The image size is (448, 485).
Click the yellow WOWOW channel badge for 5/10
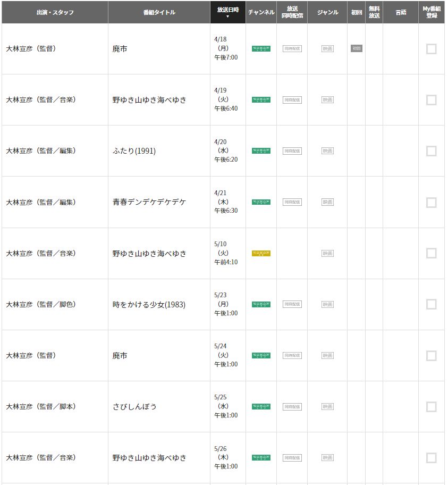click(x=261, y=253)
